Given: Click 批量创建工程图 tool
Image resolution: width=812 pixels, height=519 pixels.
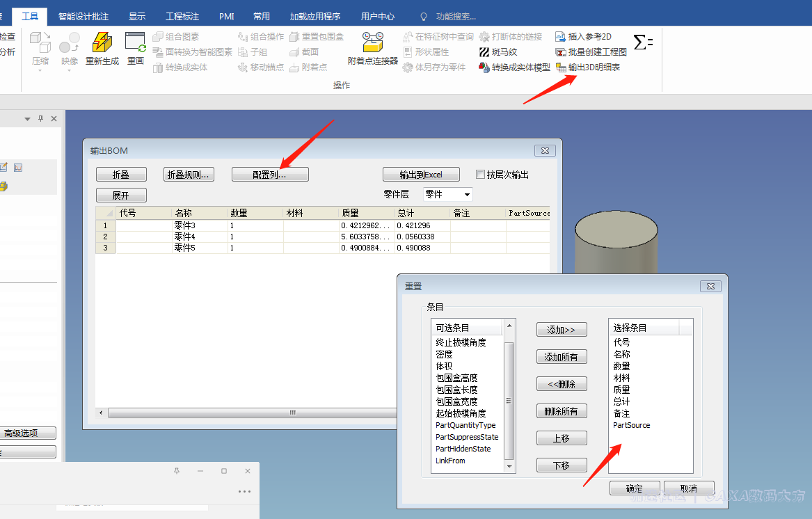Looking at the screenshot, I should coord(591,52).
